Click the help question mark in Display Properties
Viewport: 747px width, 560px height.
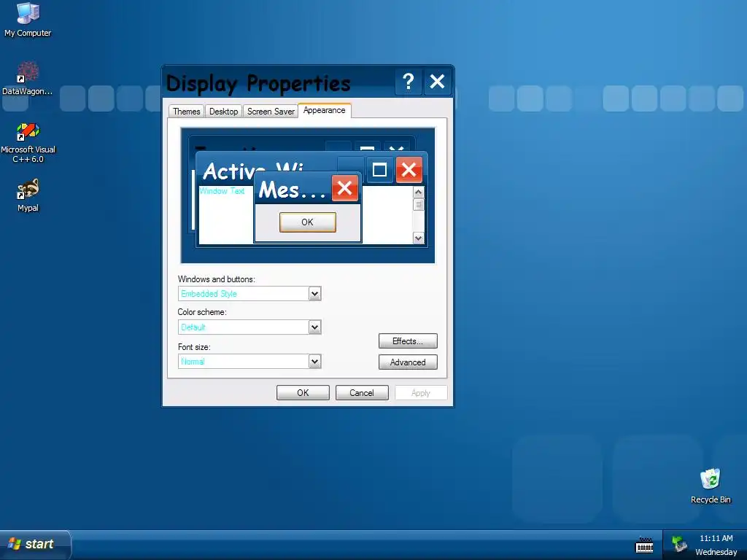click(x=409, y=82)
